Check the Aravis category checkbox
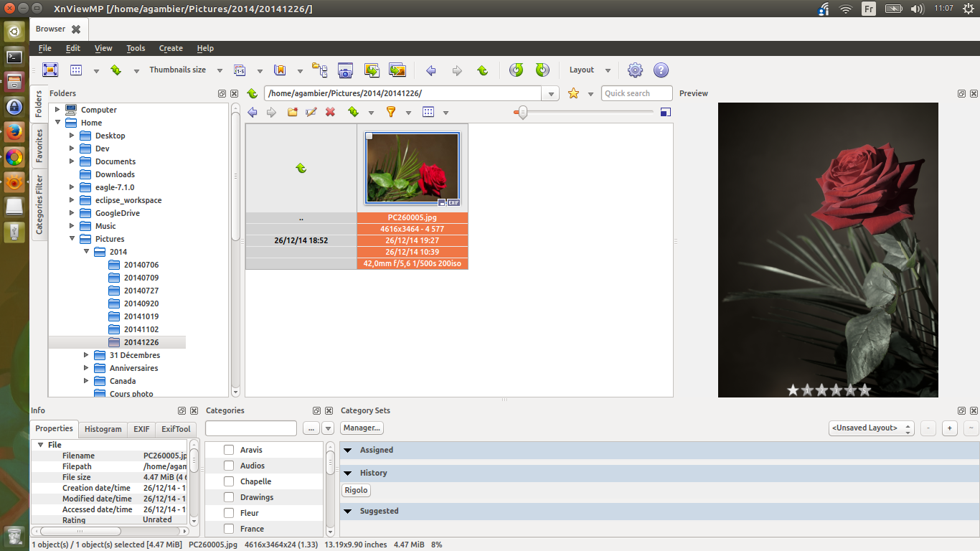Viewport: 980px width, 551px height. [x=229, y=450]
